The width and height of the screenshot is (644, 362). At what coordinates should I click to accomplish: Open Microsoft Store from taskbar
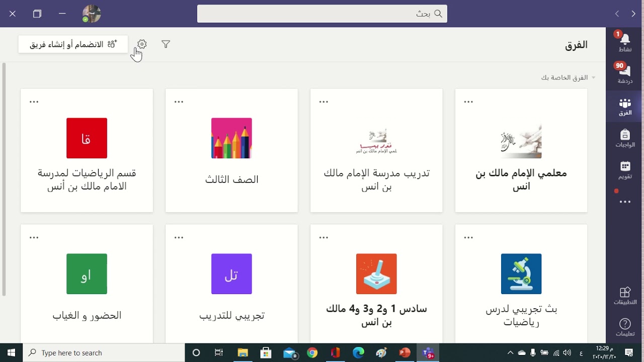[x=266, y=353]
